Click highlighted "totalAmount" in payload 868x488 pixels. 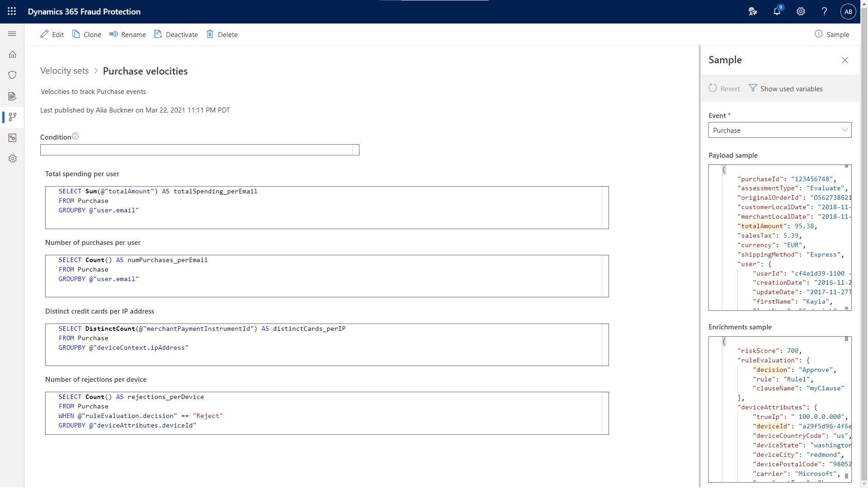(x=762, y=226)
